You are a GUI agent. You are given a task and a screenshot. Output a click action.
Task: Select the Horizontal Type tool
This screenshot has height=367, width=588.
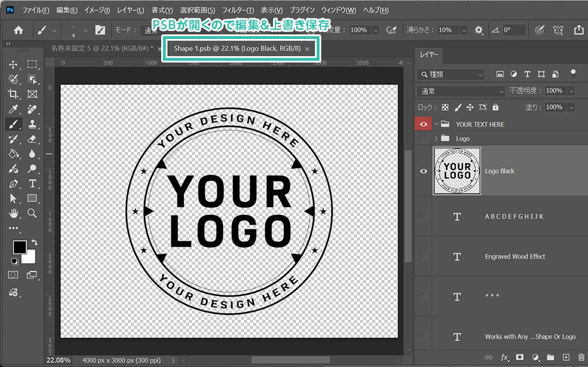click(32, 183)
